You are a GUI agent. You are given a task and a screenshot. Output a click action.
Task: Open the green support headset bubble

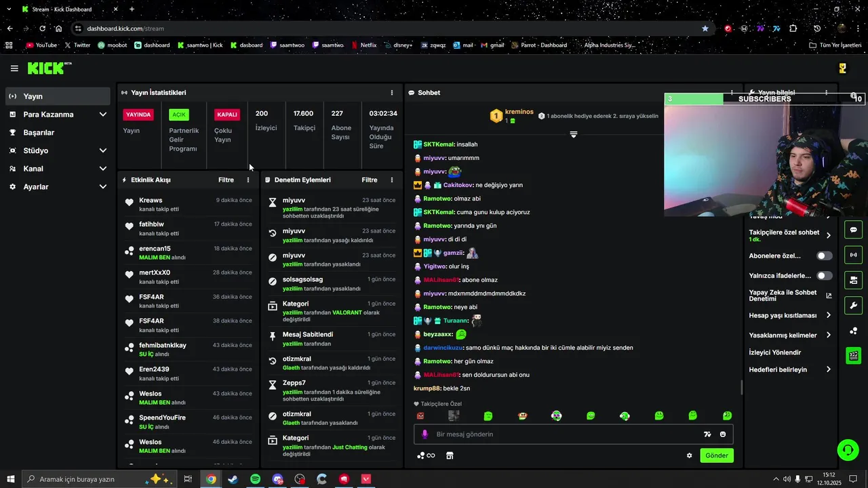(847, 449)
